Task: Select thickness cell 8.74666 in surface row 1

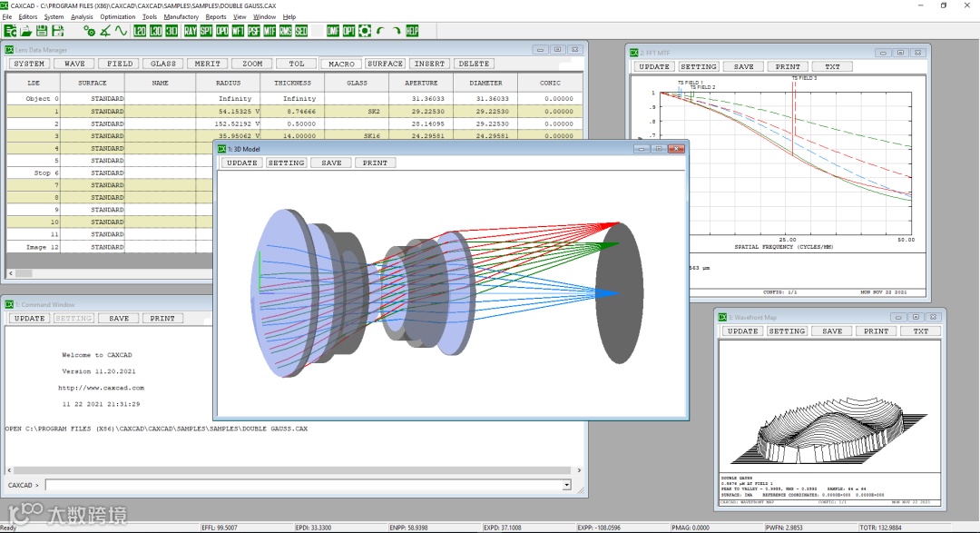Action: click(x=292, y=112)
